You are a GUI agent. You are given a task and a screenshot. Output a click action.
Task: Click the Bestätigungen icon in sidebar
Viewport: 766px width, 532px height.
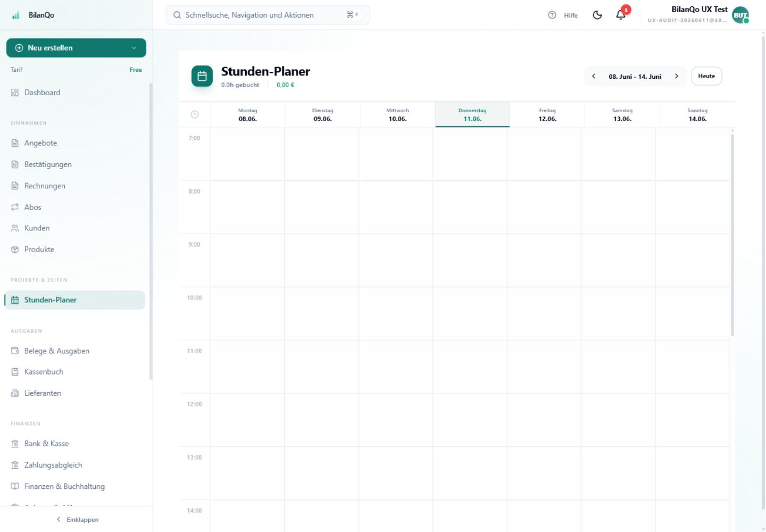(15, 164)
